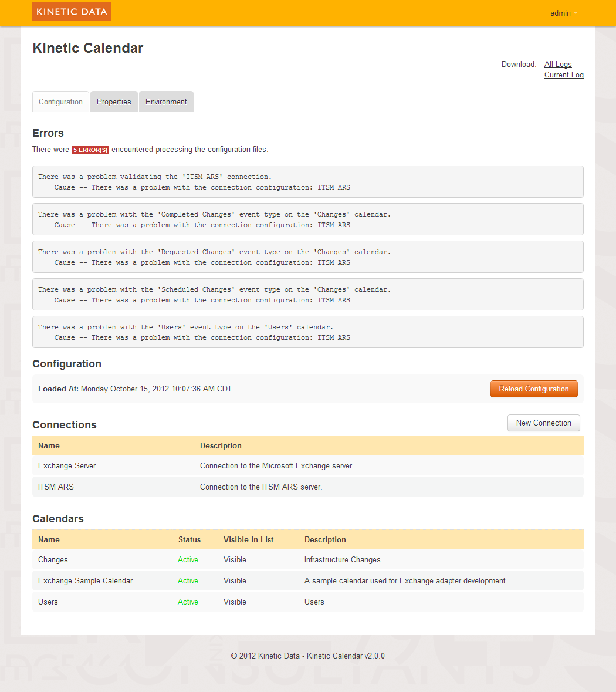616x692 pixels.
Task: Click 'Connection to the Microsoft Exchange server.' description
Action: point(277,466)
